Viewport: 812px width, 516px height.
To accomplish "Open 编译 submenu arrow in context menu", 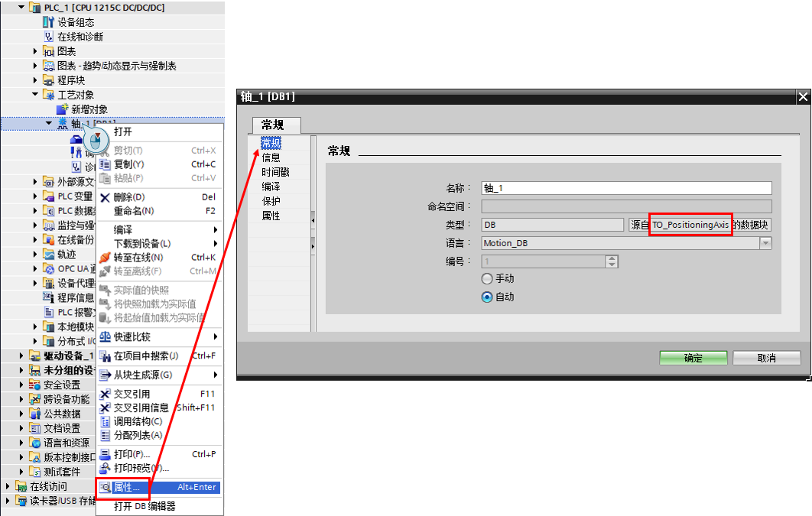I will pos(216,229).
